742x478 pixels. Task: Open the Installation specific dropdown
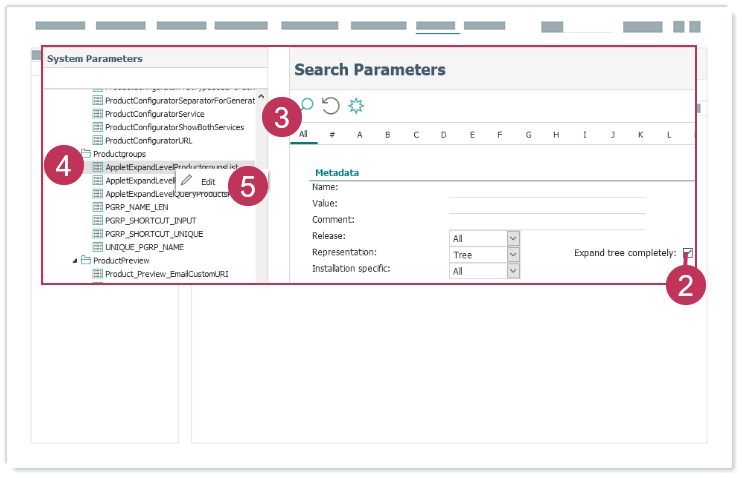pyautogui.click(x=513, y=270)
